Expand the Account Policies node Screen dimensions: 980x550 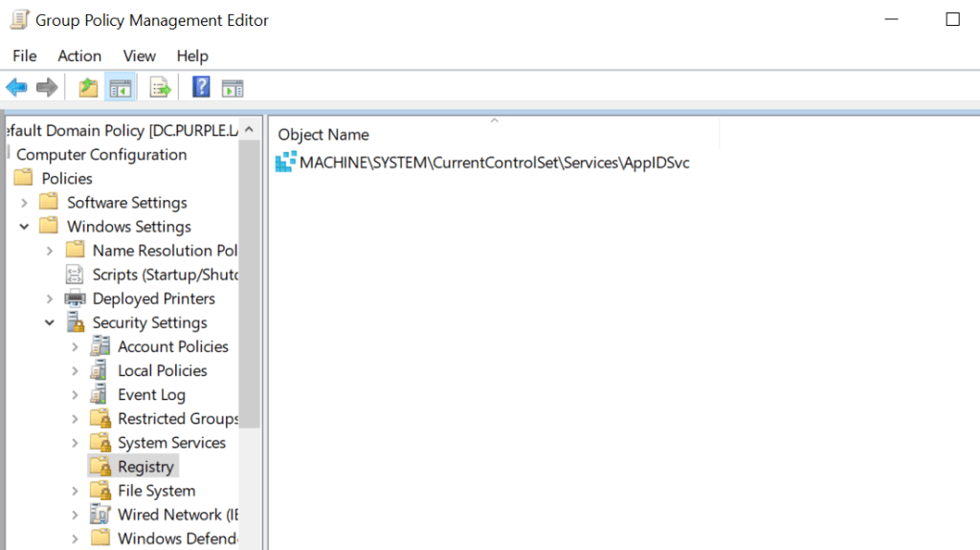click(75, 347)
